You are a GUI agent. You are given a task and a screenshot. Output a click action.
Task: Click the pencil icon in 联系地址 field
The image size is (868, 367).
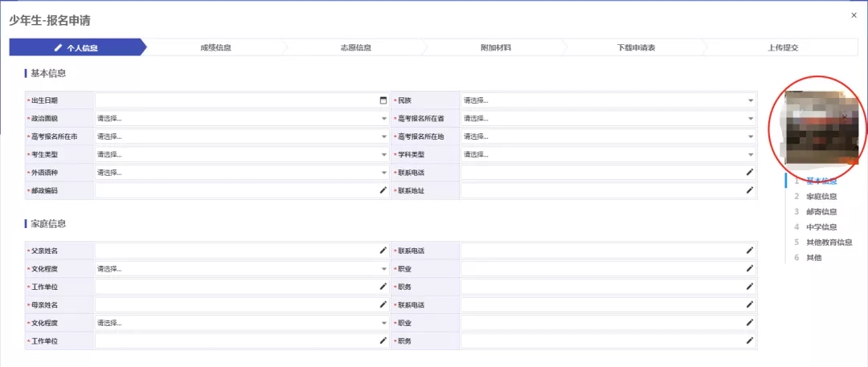click(x=750, y=190)
